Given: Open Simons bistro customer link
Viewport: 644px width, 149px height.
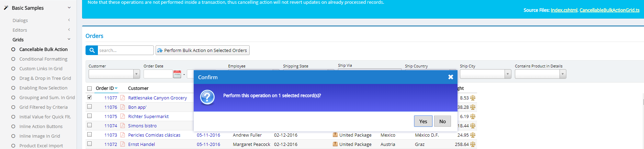Looking at the screenshot, I should pos(142,126).
